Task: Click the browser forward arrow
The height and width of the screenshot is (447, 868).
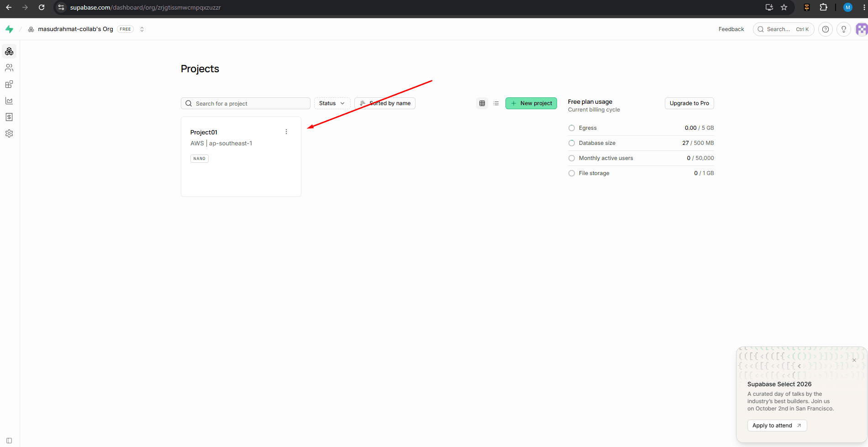Action: 25,7
